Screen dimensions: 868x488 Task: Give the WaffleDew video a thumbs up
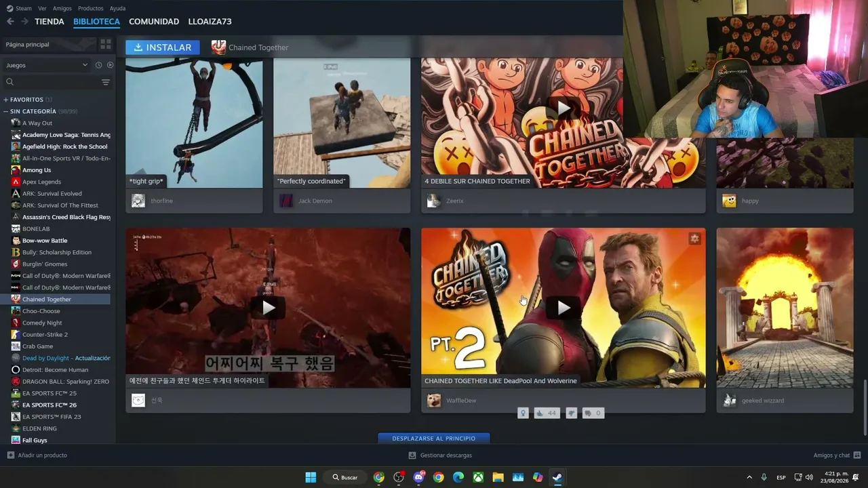547,413
